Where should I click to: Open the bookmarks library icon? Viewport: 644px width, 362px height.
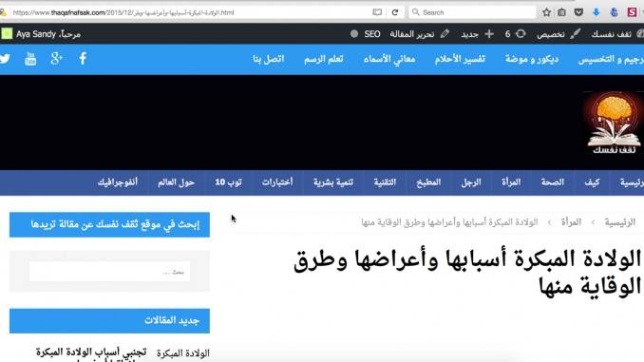(x=562, y=12)
